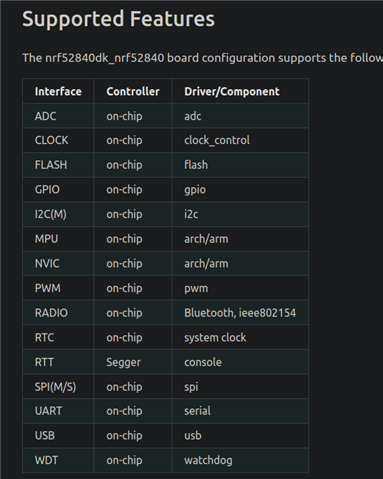Image resolution: width=383 pixels, height=479 pixels.
Task: Select the Interface column header
Action: tap(58, 91)
